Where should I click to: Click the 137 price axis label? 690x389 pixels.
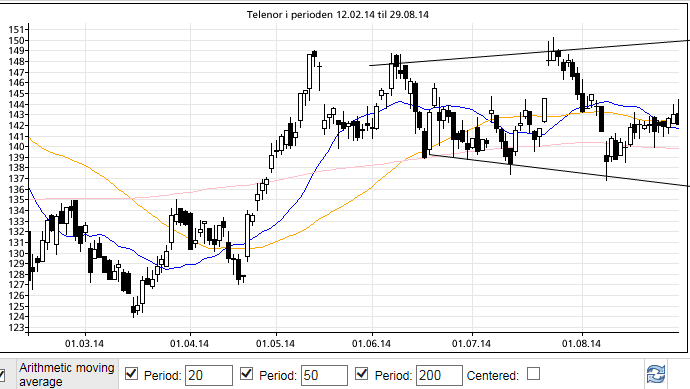(x=16, y=179)
